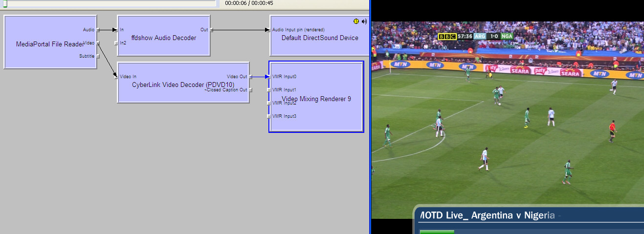This screenshot has height=234, width=644.
Task: Select the Default DirectSound Device filter
Action: point(319,36)
